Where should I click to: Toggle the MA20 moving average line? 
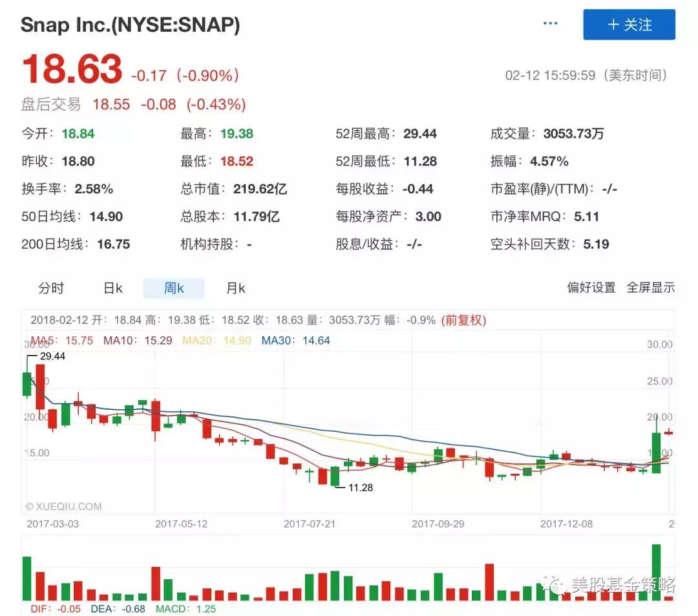point(206,339)
